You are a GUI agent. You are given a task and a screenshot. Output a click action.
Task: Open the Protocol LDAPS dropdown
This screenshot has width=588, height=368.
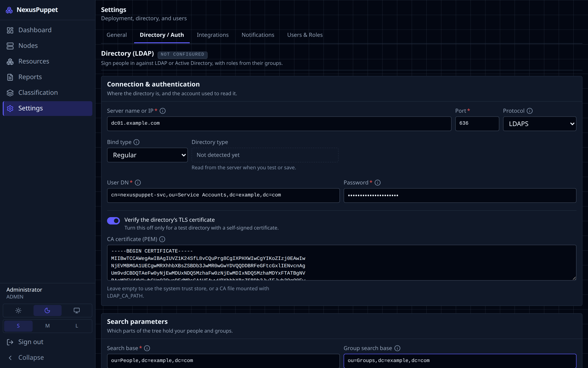tap(540, 124)
